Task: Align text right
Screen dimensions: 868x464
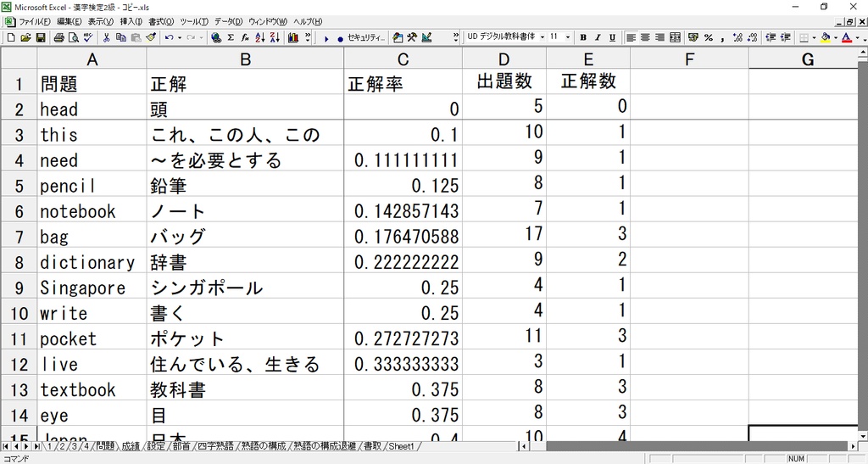Action: click(x=659, y=37)
